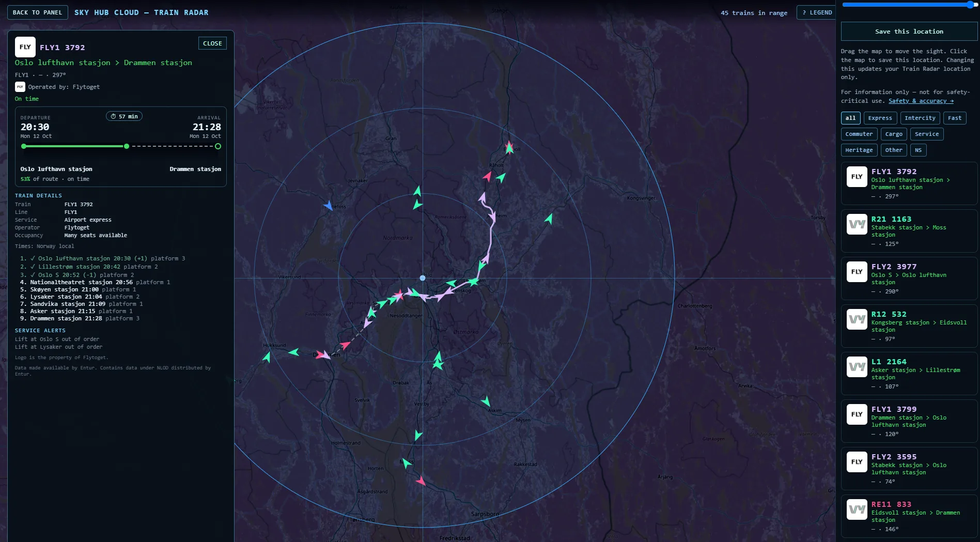This screenshot has width=980, height=542.
Task: Click the FLY logo on FLY2 3977 card
Action: [857, 272]
